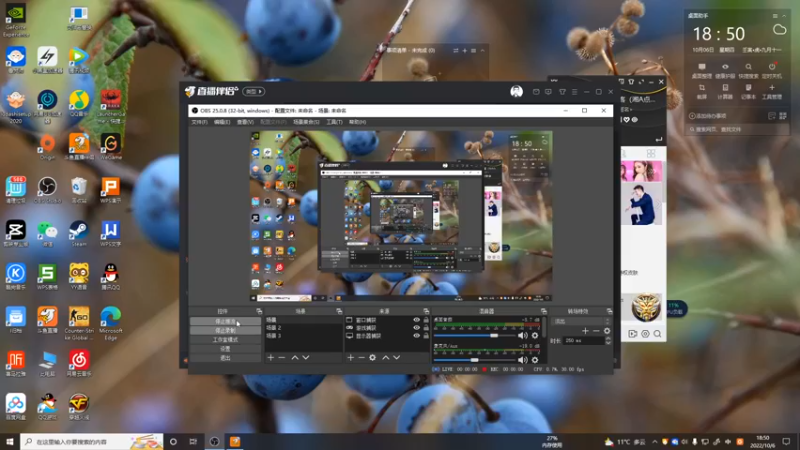
Task: Pop out the Scenes dock panel
Action: click(x=339, y=311)
